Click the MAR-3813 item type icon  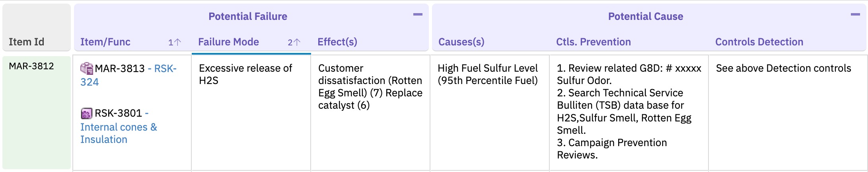pyautogui.click(x=87, y=68)
